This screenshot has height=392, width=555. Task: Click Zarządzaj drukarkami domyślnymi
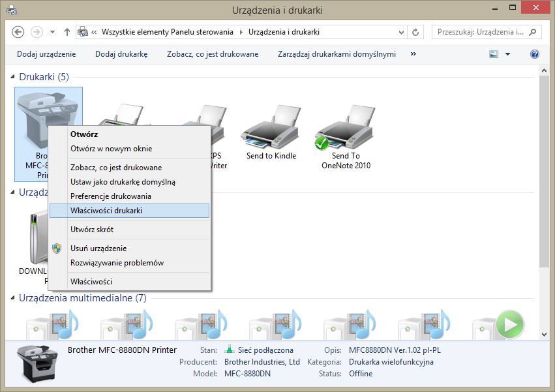pyautogui.click(x=337, y=54)
